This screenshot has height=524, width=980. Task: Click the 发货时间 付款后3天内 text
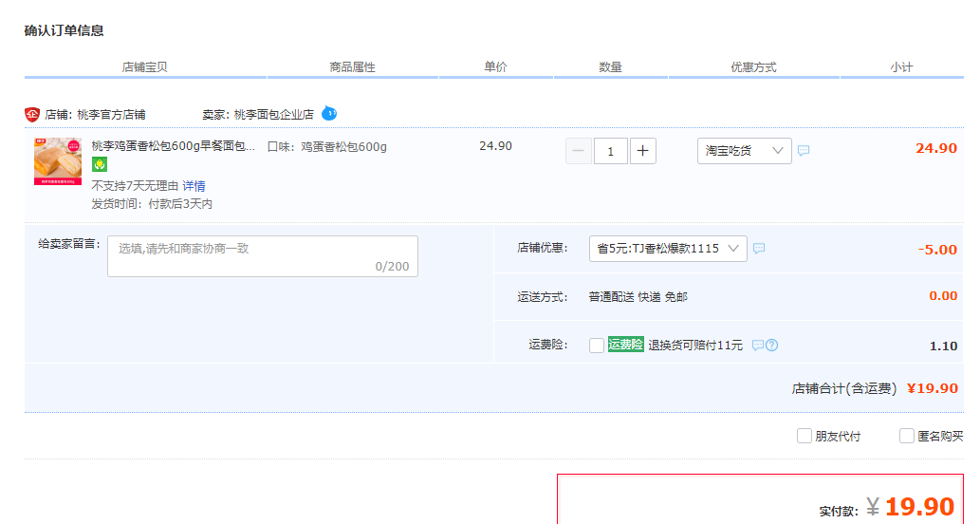[152, 204]
